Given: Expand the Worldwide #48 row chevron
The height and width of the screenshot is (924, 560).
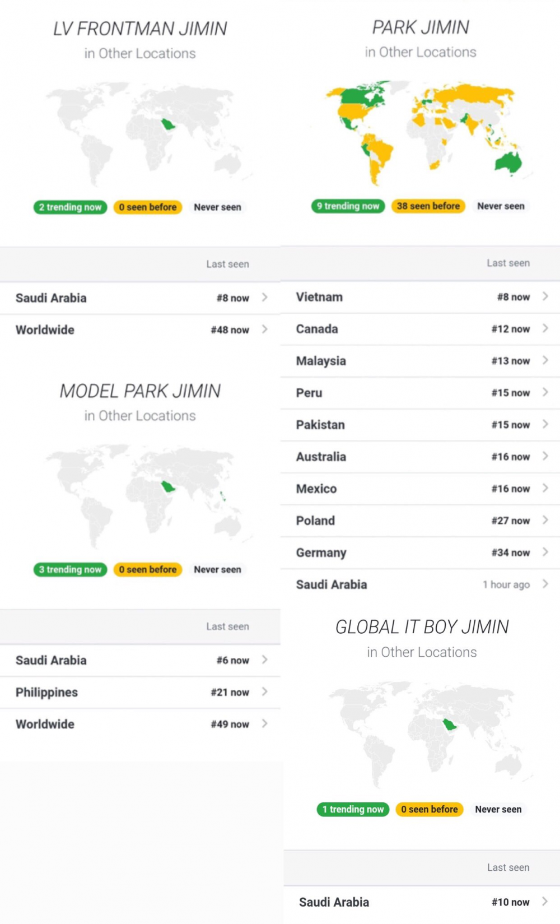Looking at the screenshot, I should point(264,329).
